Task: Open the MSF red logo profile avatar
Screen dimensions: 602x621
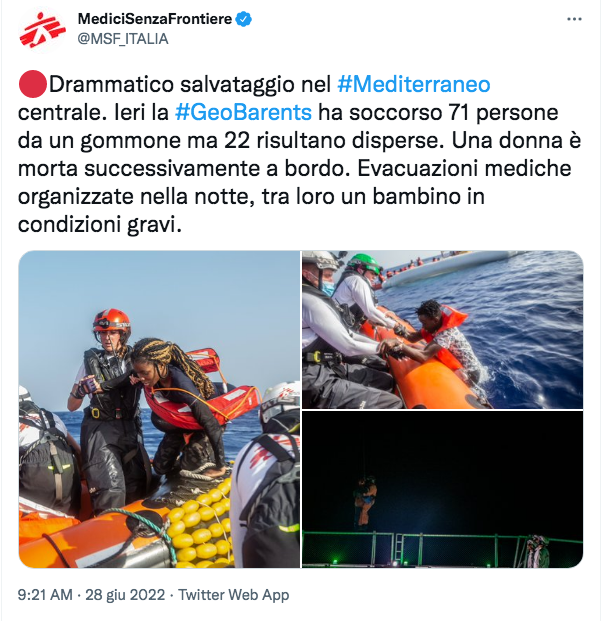Action: pyautogui.click(x=42, y=30)
